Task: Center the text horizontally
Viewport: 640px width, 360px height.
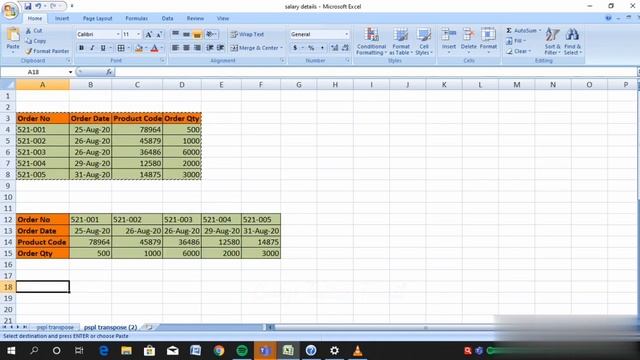Action: pos(186,48)
